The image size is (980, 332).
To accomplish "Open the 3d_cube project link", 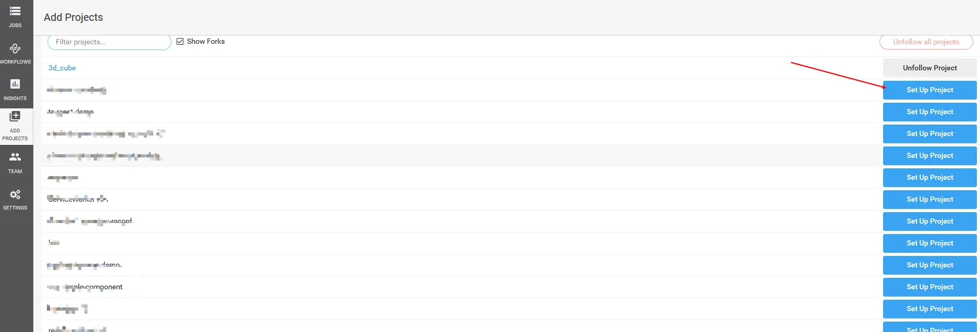I will 62,68.
